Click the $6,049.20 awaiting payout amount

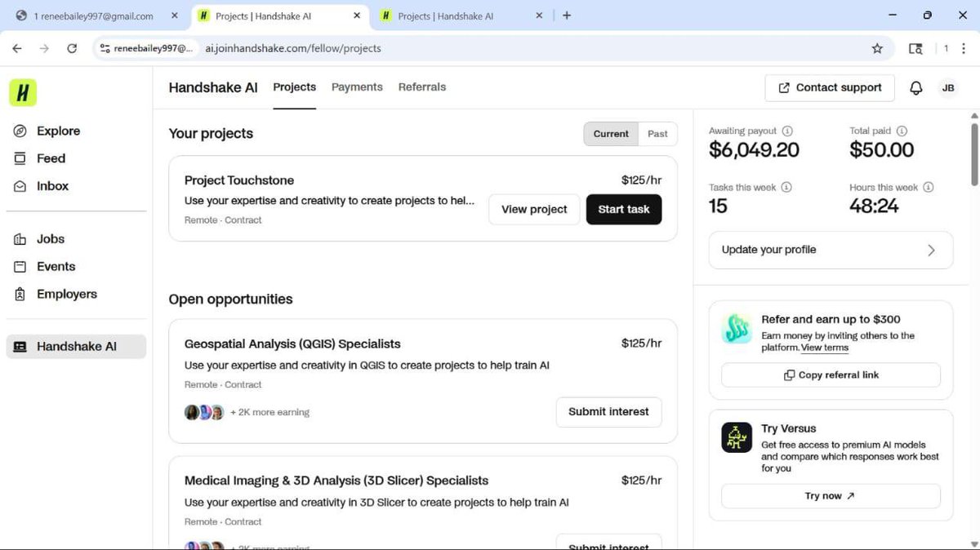pos(754,150)
